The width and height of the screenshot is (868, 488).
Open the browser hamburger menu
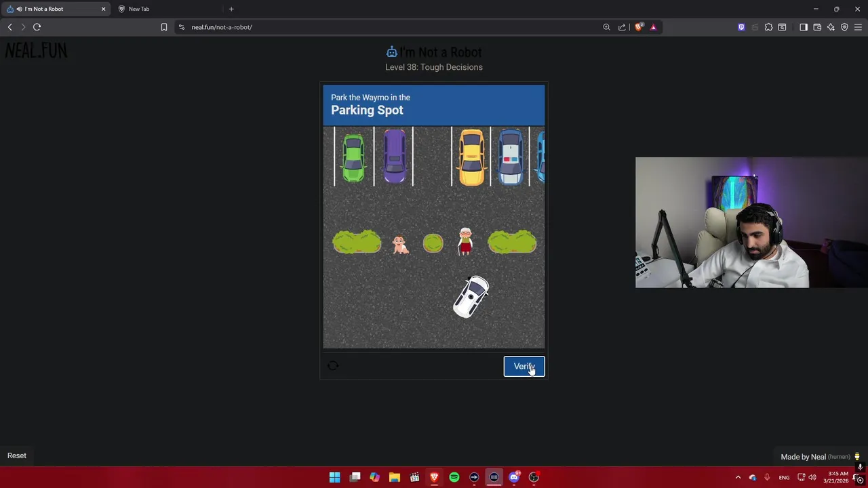click(x=858, y=27)
